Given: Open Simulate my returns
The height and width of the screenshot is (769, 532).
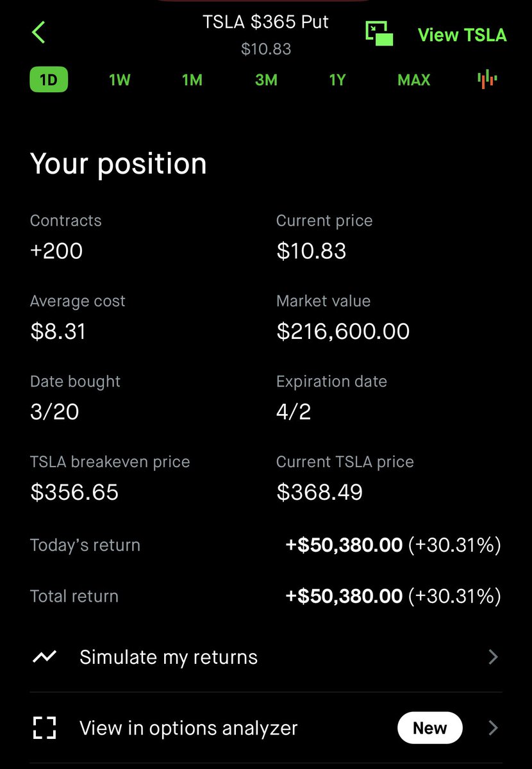Looking at the screenshot, I should pyautogui.click(x=266, y=657).
